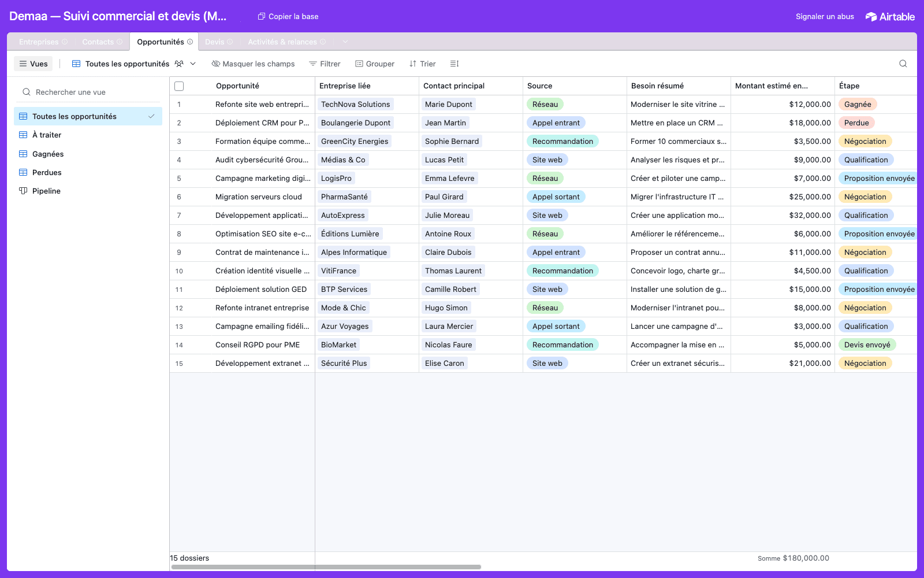Click info icon on Entreprises tab
The width and height of the screenshot is (924, 578).
pos(65,42)
